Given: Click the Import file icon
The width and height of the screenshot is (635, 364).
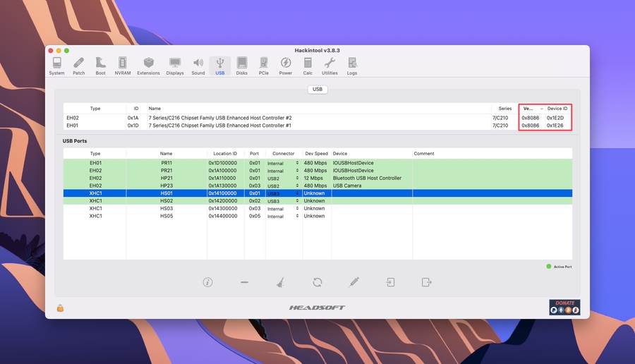Looking at the screenshot, I should tap(390, 282).
